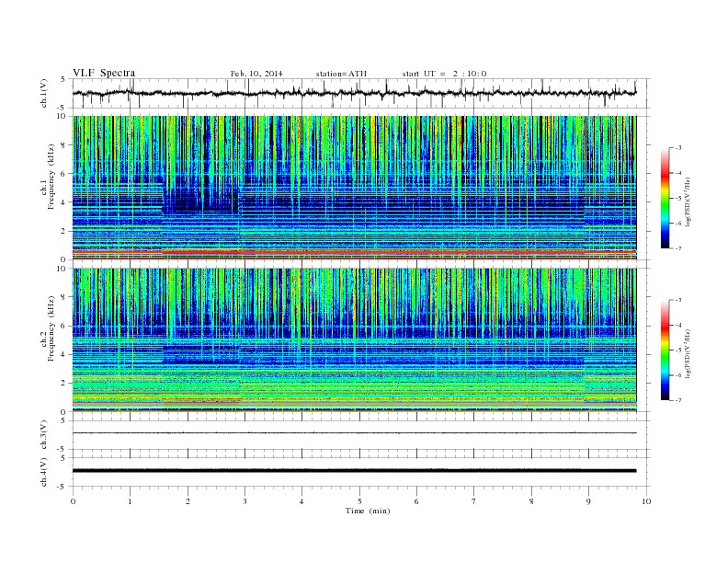Click the "VLF Spectra" plot title
Viewport: 728px width, 563px height.
104,73
